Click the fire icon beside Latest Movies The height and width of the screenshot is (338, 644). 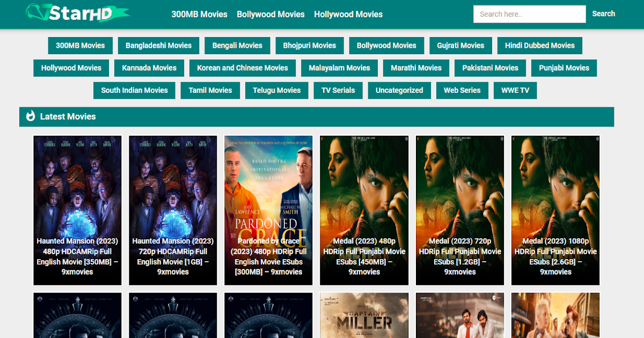(30, 116)
